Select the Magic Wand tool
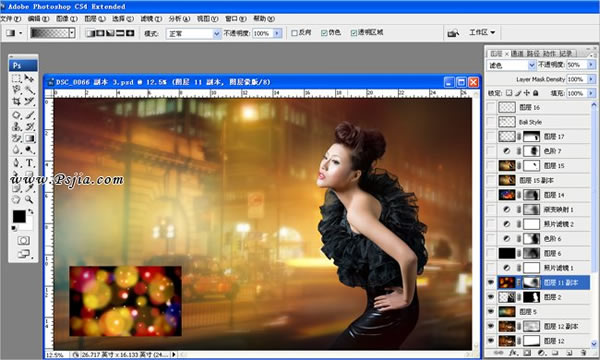The image size is (600, 360). (x=29, y=90)
